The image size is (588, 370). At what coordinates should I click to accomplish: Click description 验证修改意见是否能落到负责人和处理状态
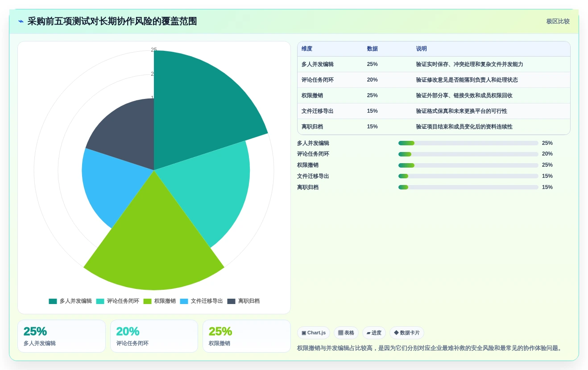click(467, 80)
